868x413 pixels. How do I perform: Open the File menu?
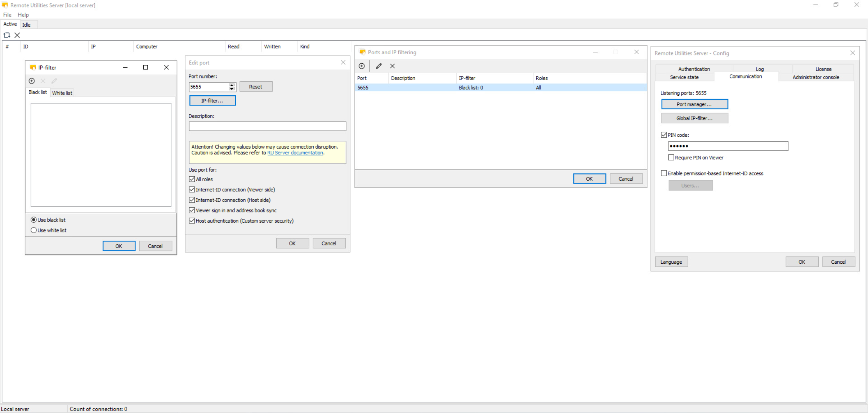coord(7,15)
